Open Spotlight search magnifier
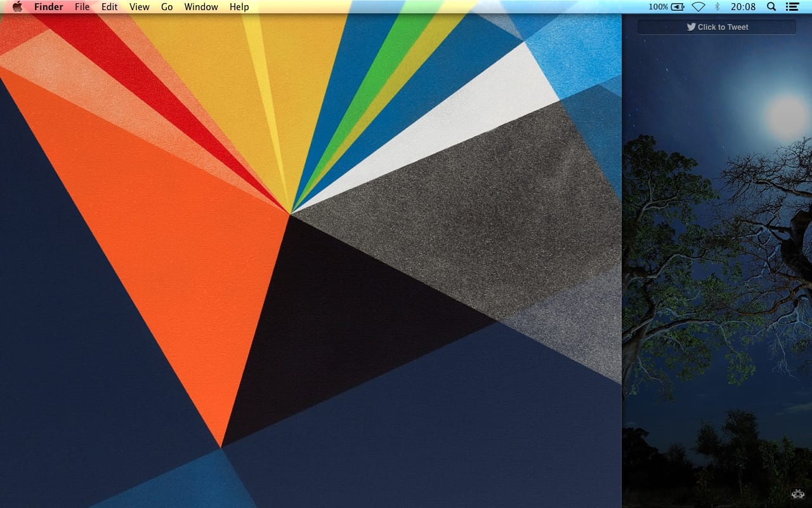Image resolution: width=812 pixels, height=508 pixels. pyautogui.click(x=771, y=7)
